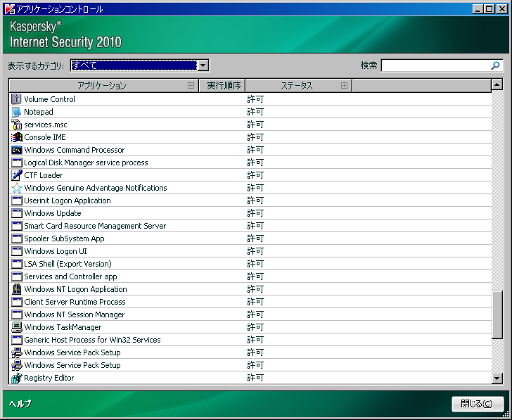Click the 閉じる(C) button

coord(478,404)
